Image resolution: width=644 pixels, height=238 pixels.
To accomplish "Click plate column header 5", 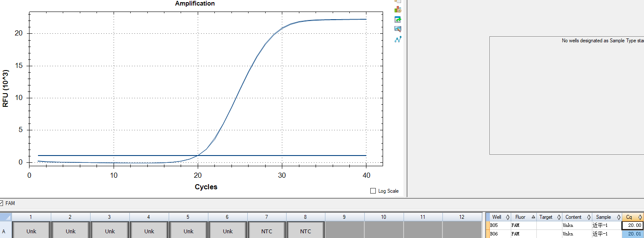I will pos(188,217).
